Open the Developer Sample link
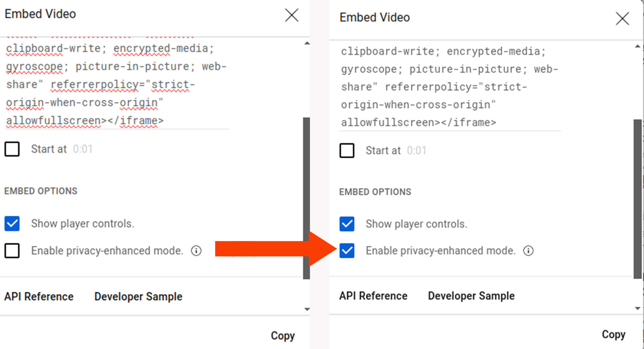This screenshot has width=644, height=349. click(x=138, y=296)
